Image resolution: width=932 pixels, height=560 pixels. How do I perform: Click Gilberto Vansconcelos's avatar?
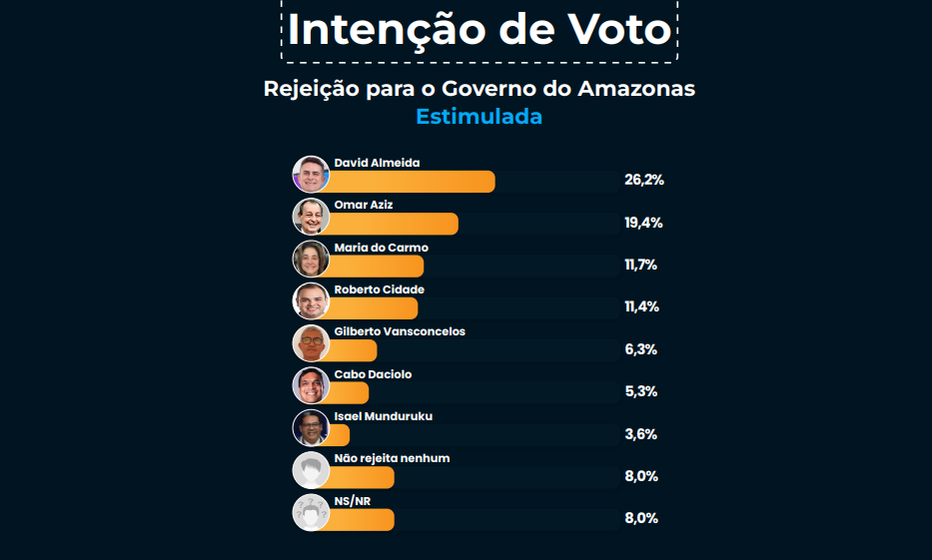[x=311, y=343]
